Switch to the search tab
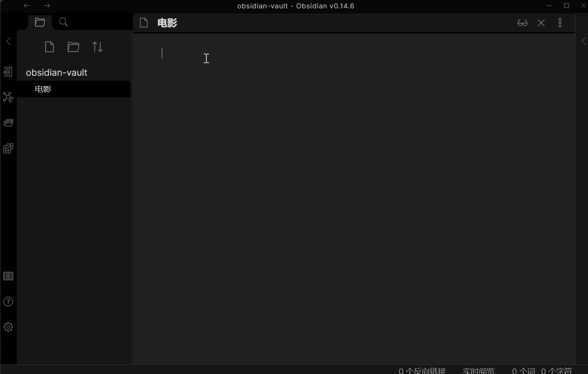Image resolution: width=588 pixels, height=374 pixels. coord(63,22)
